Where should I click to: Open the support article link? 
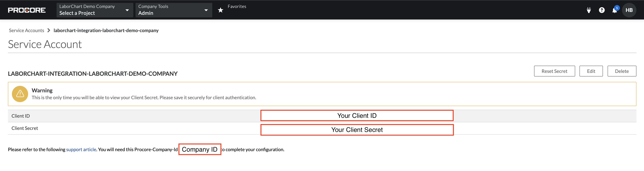tap(81, 150)
